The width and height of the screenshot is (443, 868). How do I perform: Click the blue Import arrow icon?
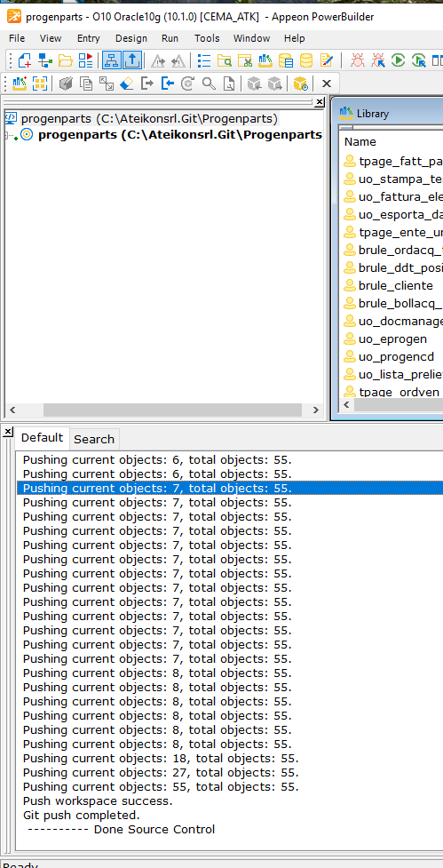click(x=168, y=84)
